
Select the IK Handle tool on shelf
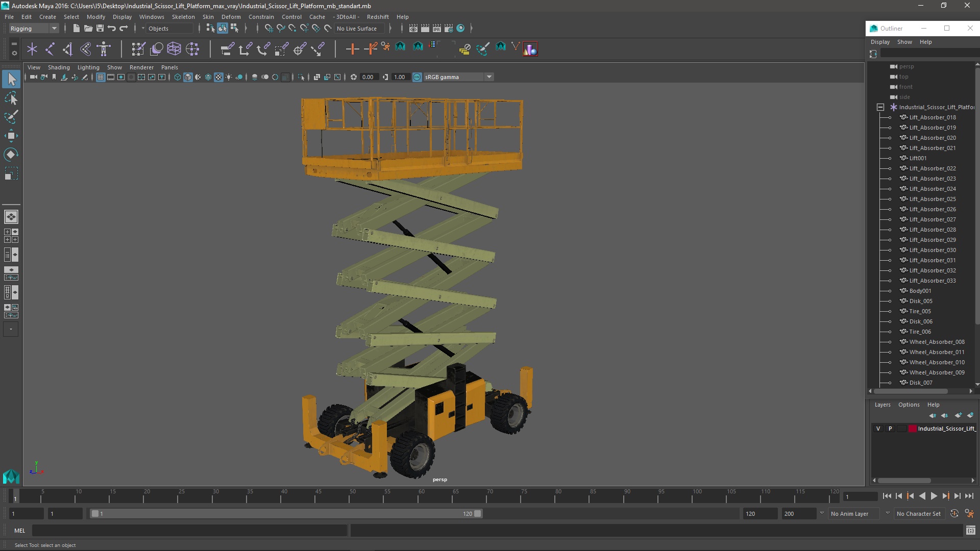[68, 49]
